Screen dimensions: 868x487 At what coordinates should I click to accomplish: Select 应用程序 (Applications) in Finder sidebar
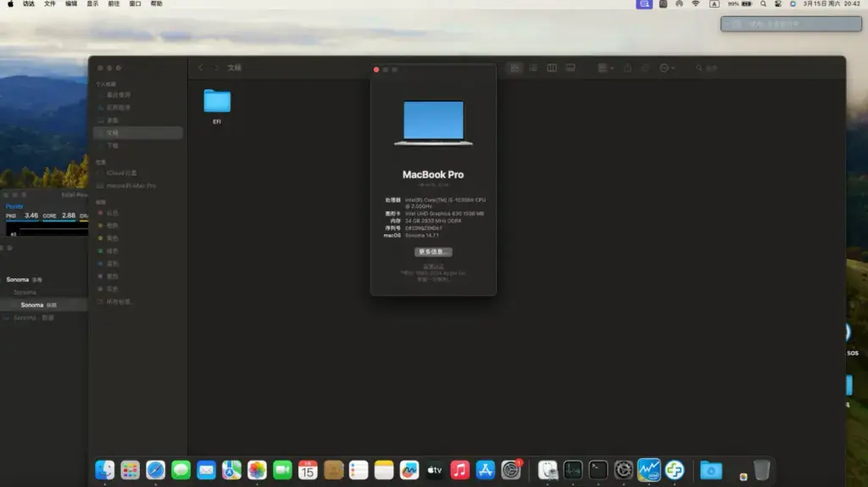(118, 108)
